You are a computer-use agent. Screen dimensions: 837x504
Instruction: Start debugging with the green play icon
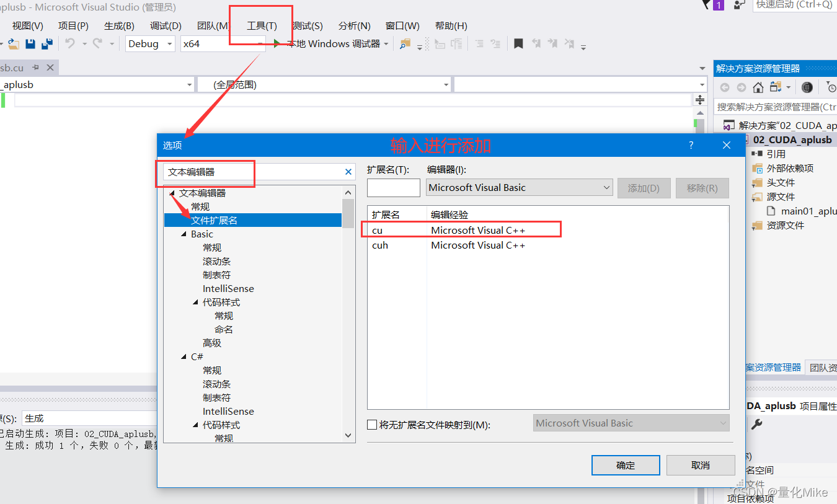pos(277,43)
